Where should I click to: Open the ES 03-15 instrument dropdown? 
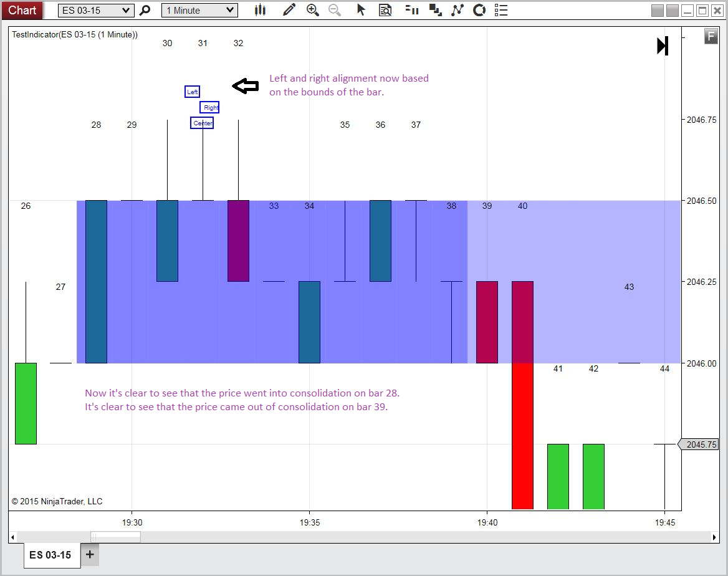96,10
